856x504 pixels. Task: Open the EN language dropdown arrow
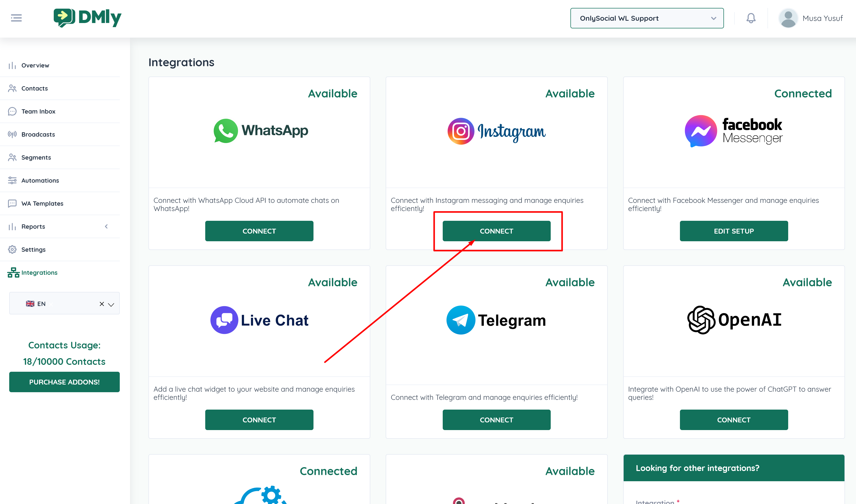pyautogui.click(x=111, y=304)
